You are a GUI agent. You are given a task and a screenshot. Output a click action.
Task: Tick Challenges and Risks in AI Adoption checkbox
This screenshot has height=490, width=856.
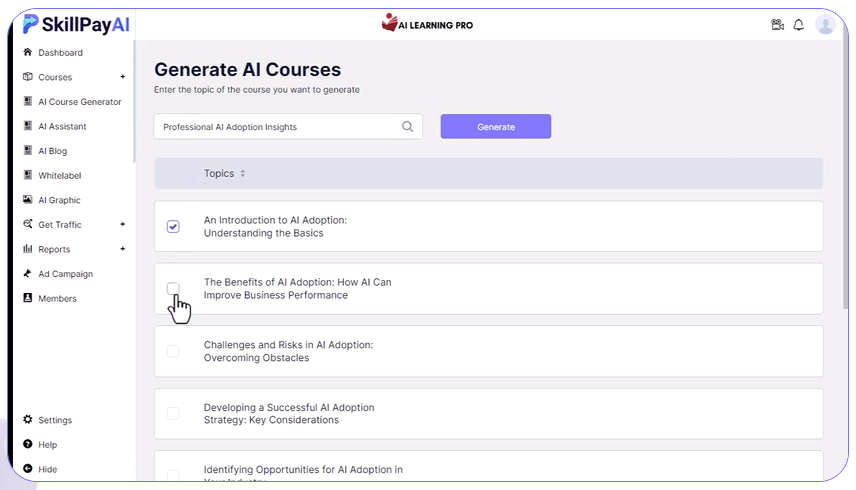(173, 351)
